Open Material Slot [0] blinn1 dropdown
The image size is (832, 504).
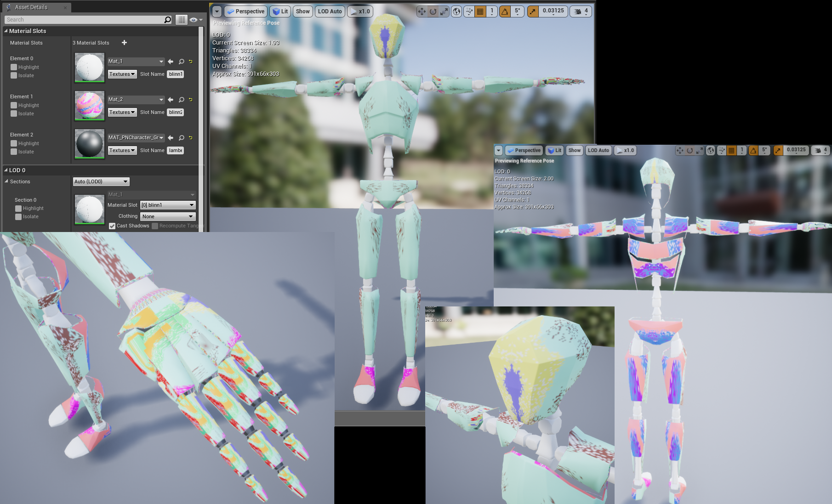[x=168, y=205]
